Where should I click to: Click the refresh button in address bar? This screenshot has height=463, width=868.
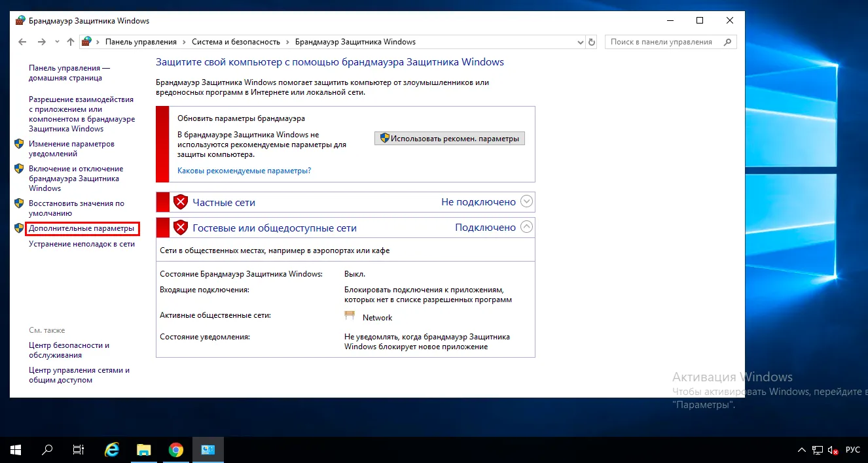coord(592,42)
